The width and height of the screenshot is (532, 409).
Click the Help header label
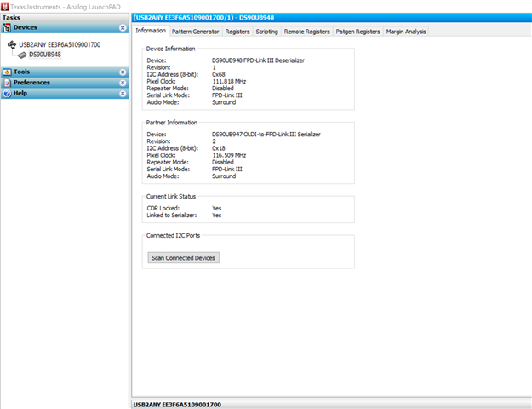(20, 93)
